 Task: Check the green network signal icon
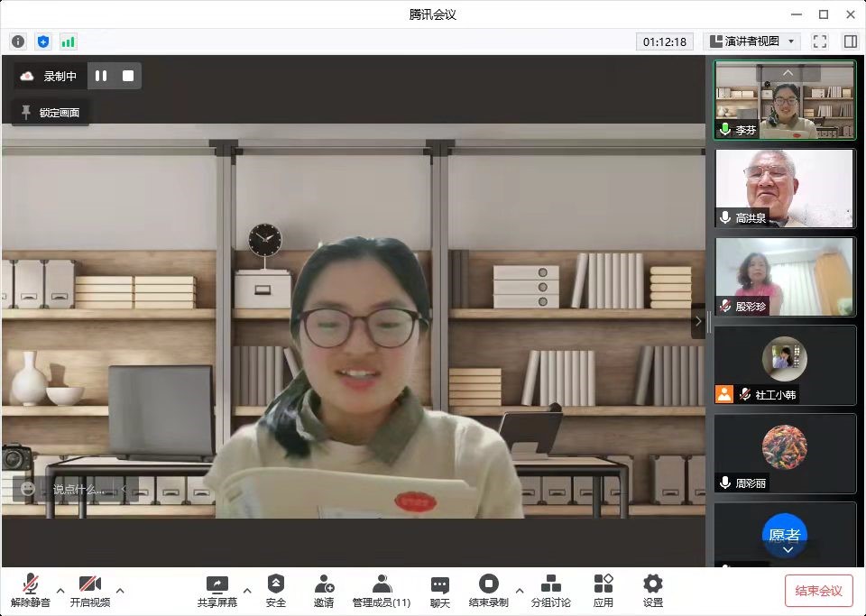coord(68,41)
